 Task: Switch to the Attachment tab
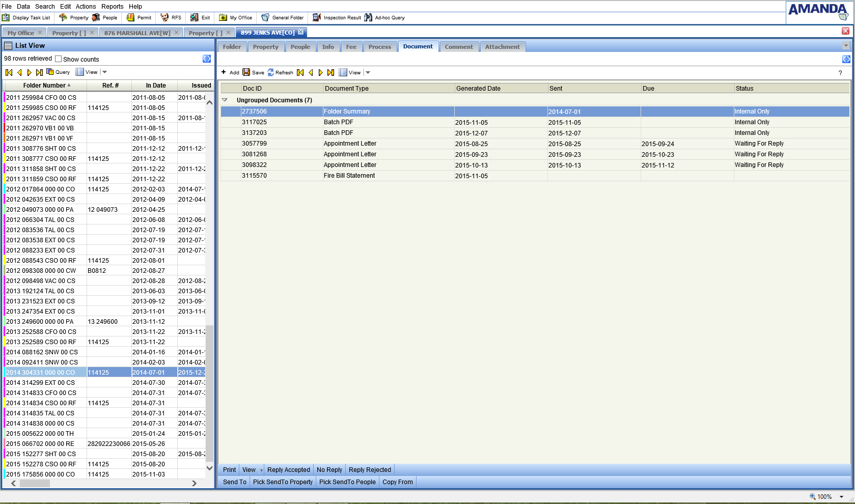(x=502, y=47)
